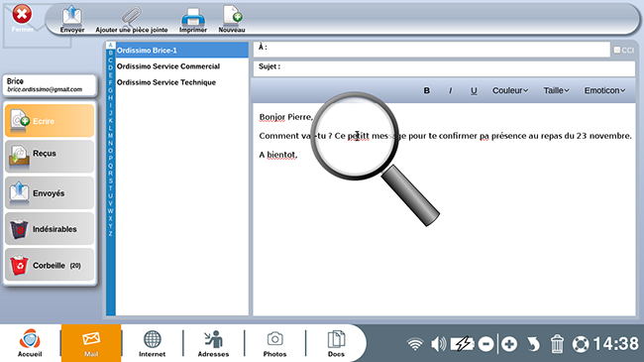
Task: Click the 14:38 clock
Action: coord(615,343)
